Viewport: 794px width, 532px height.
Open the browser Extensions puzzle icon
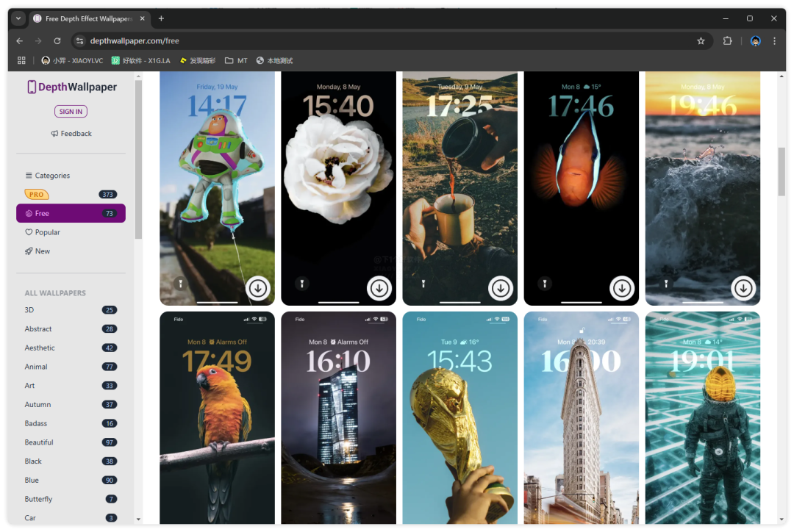point(728,41)
